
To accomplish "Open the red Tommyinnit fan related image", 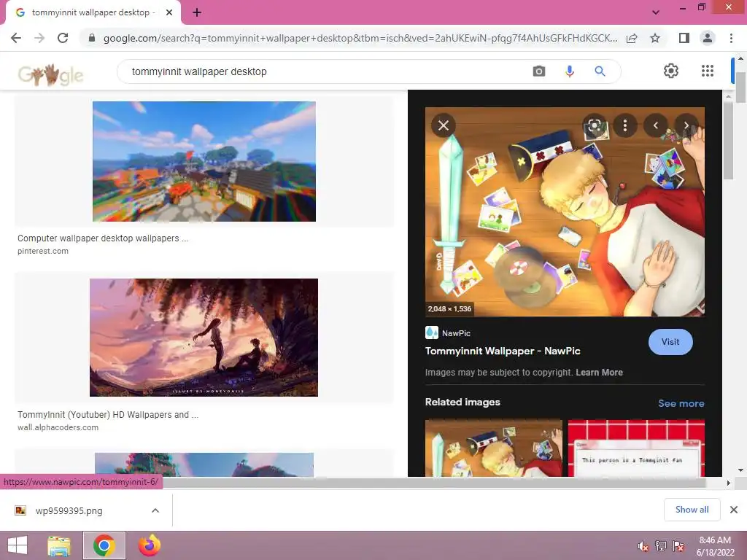I will pyautogui.click(x=636, y=448).
